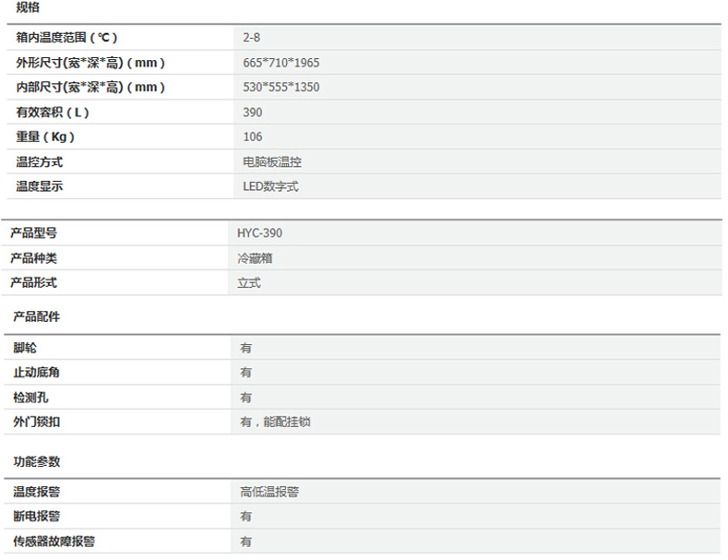Select the 有，能配挂锁 door lock value

point(281,422)
